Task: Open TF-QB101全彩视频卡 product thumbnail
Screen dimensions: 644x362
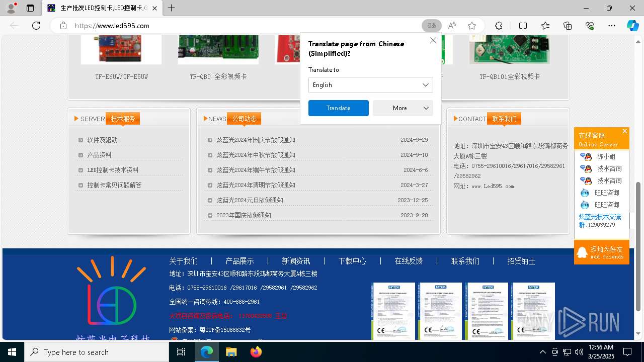Action: [509, 49]
